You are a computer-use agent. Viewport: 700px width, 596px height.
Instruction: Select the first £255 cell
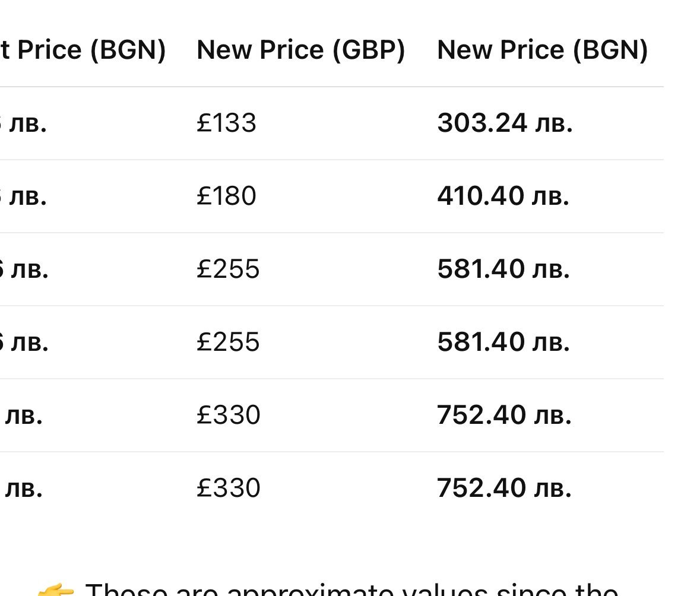[228, 269]
